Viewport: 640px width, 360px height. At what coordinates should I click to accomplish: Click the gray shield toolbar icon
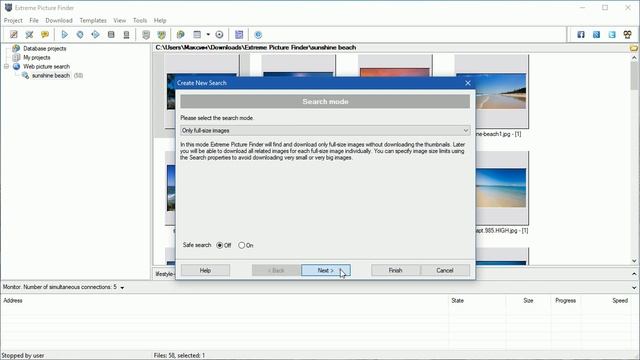pyautogui.click(x=146, y=35)
